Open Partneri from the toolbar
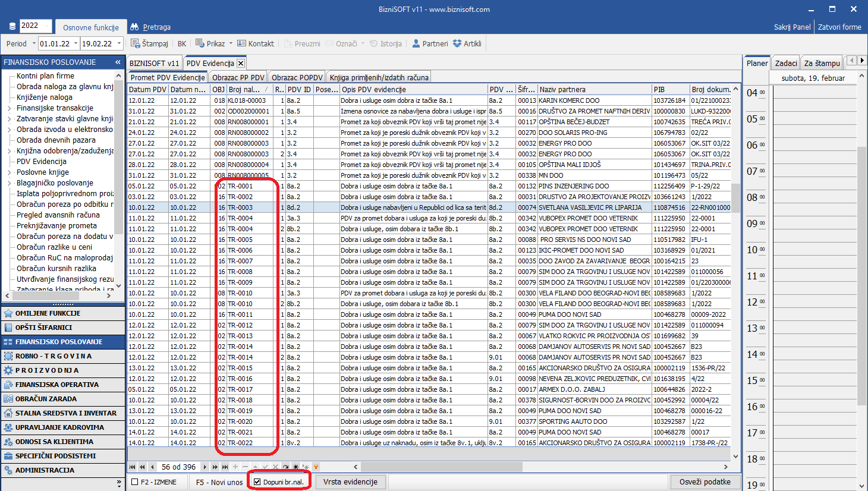This screenshot has height=491, width=868. click(416, 43)
